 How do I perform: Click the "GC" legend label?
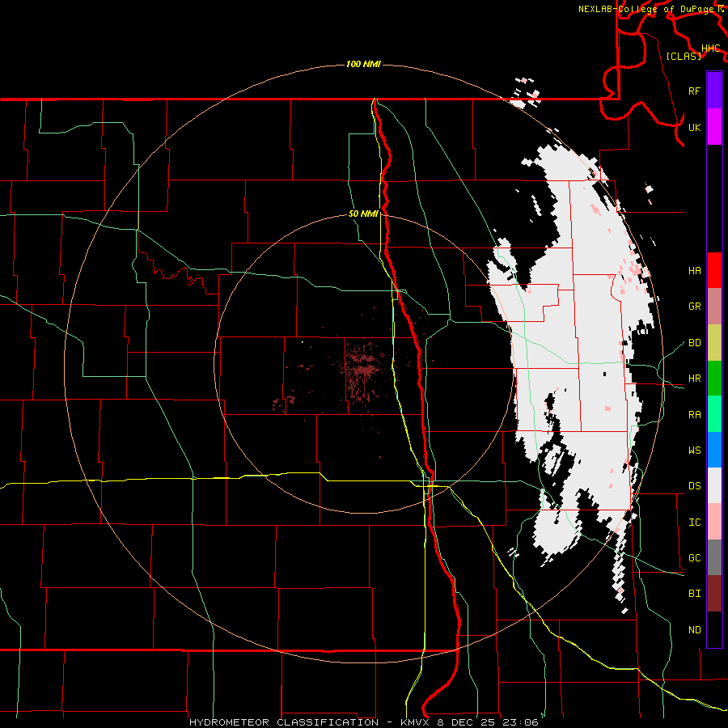pyautogui.click(x=694, y=557)
